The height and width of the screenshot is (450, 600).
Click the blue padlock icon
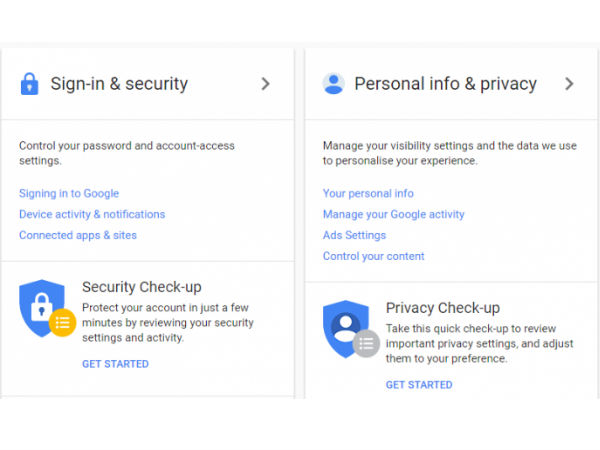pyautogui.click(x=29, y=84)
